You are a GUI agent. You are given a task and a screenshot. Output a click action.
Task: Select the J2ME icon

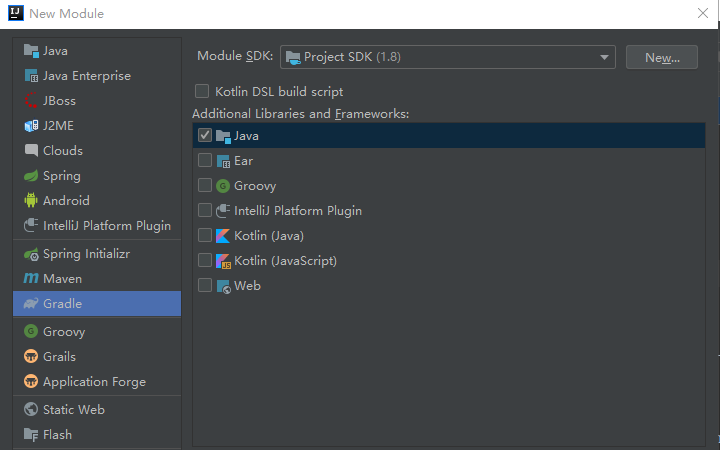tap(31, 125)
